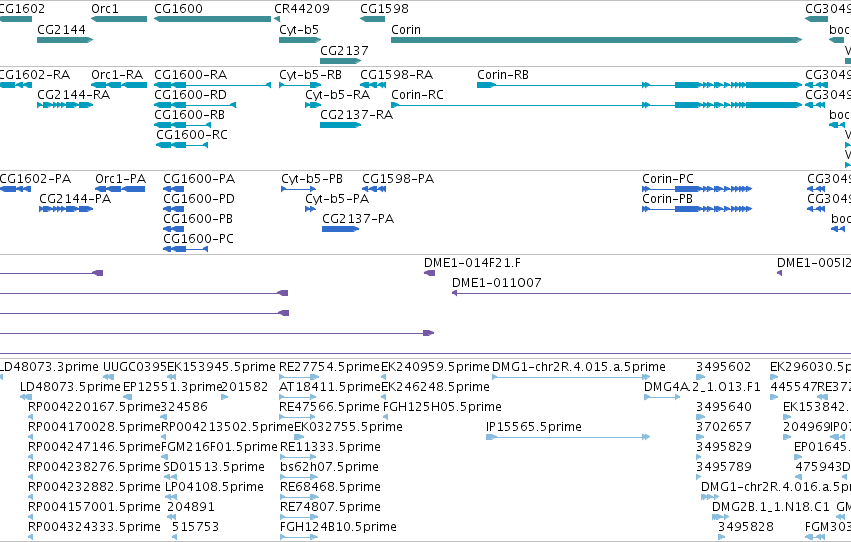
Task: Click EST IP15565.5prime
Action: 534,428
